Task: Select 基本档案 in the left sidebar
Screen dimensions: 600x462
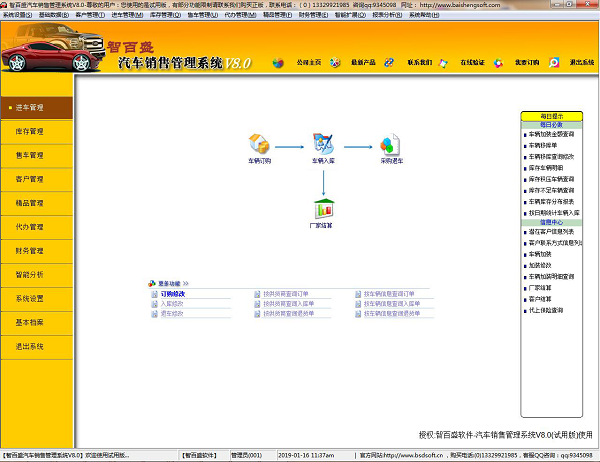Action: click(x=37, y=323)
